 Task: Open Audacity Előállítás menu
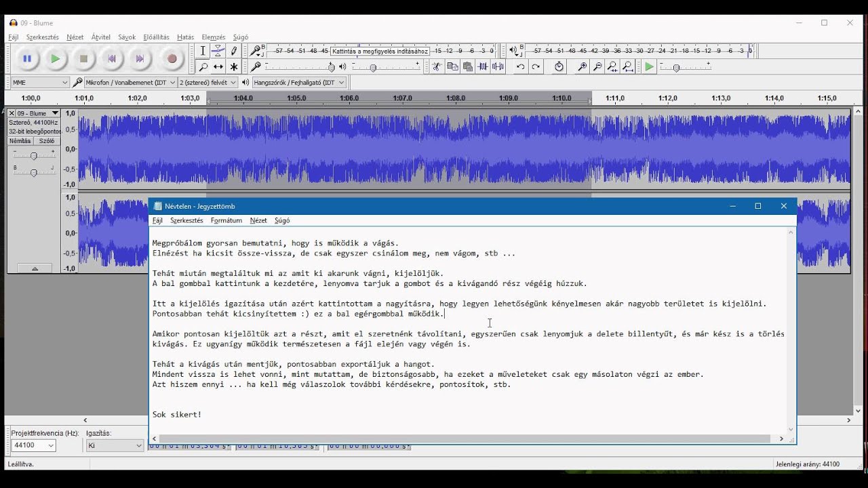pyautogui.click(x=156, y=37)
